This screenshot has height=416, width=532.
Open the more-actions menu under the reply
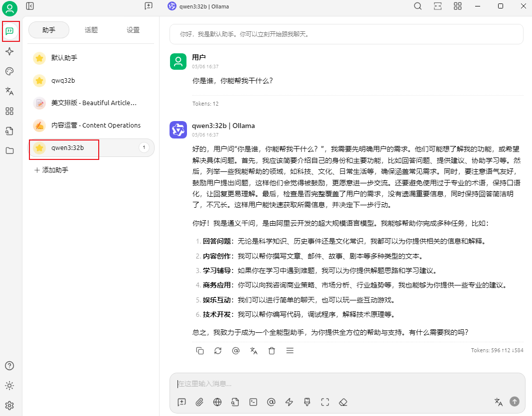(x=290, y=351)
